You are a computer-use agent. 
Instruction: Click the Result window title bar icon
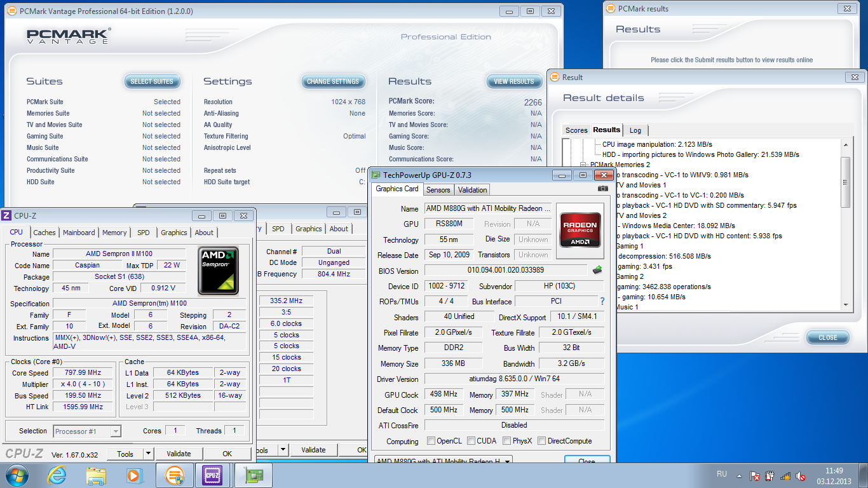click(554, 77)
